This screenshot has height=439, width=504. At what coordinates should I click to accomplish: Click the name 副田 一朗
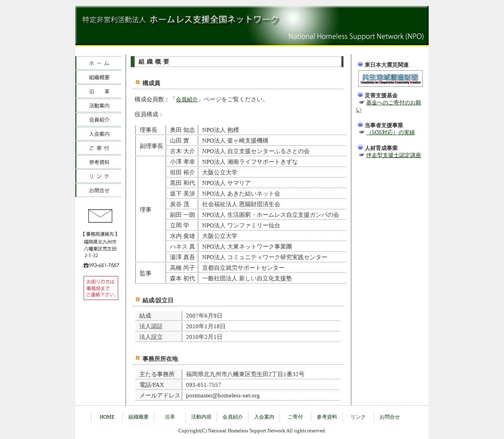click(183, 215)
